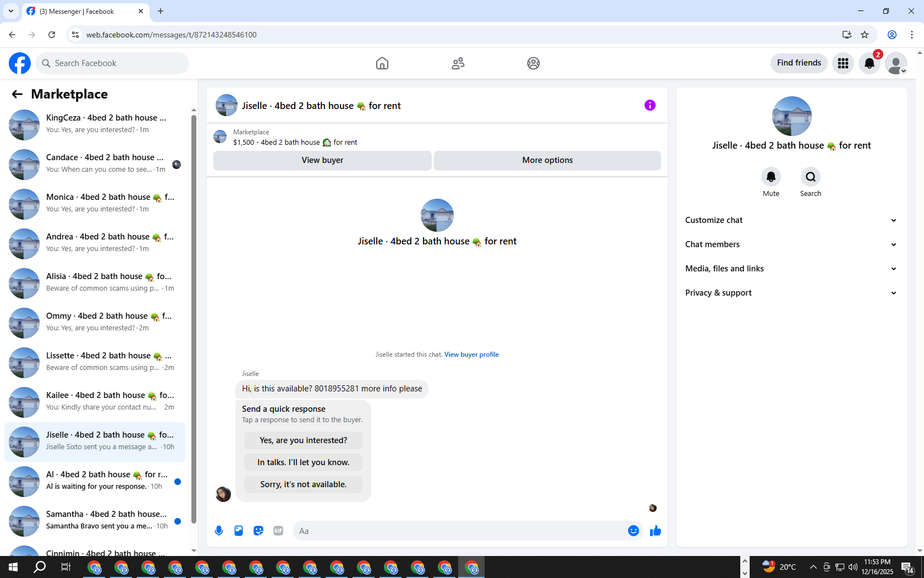Attach a photo file to message
This screenshot has width=924, height=578.
click(x=239, y=531)
